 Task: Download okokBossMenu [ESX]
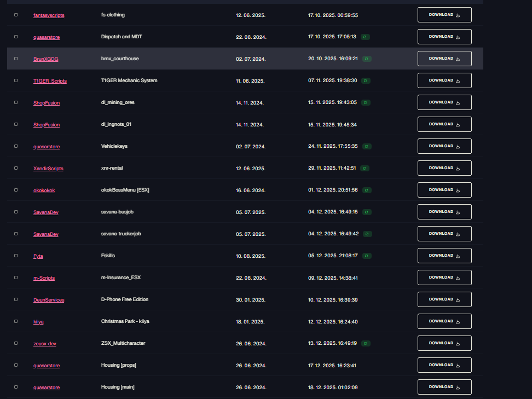click(444, 190)
